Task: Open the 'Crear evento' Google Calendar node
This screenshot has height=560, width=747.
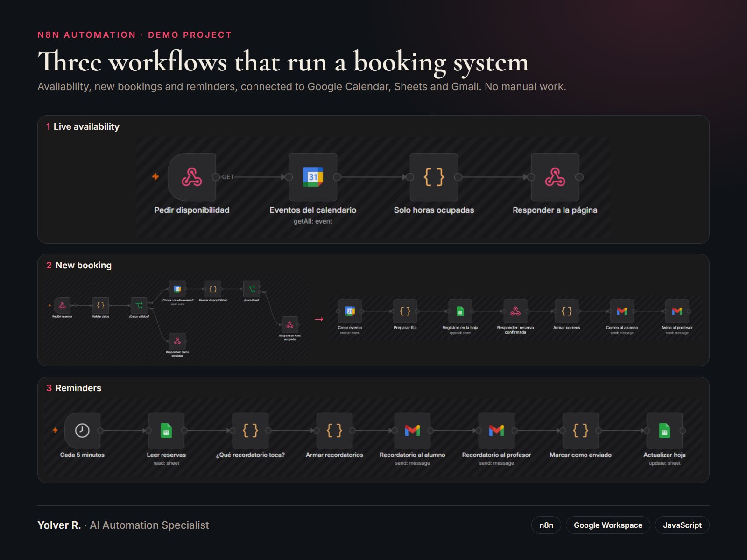Action: click(350, 311)
